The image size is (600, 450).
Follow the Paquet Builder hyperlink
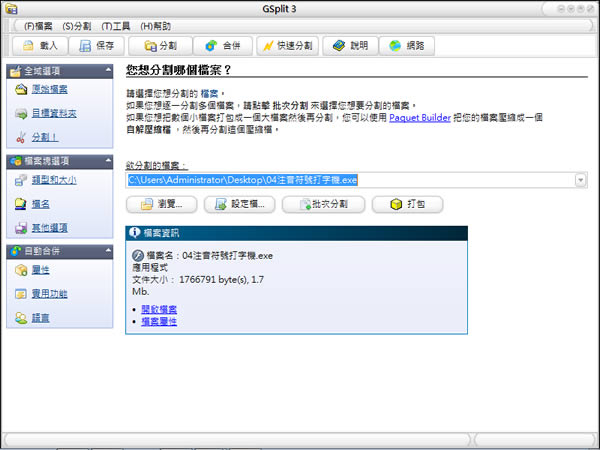pos(420,118)
